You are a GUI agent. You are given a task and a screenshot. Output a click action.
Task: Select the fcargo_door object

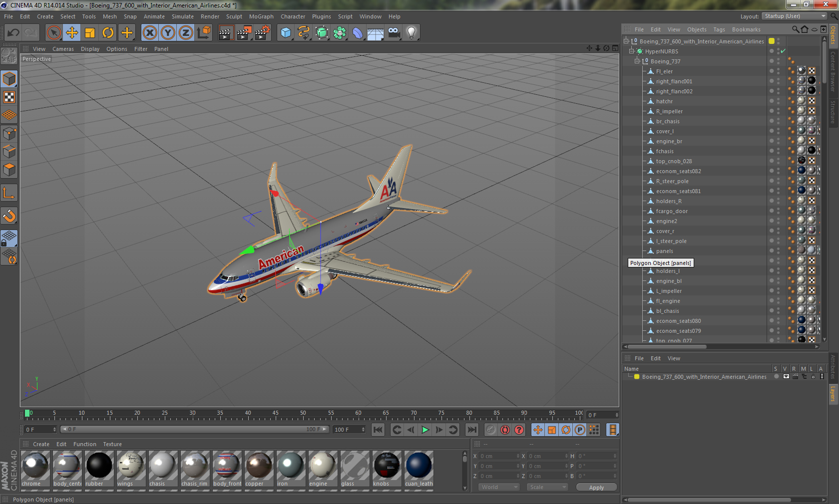point(672,211)
